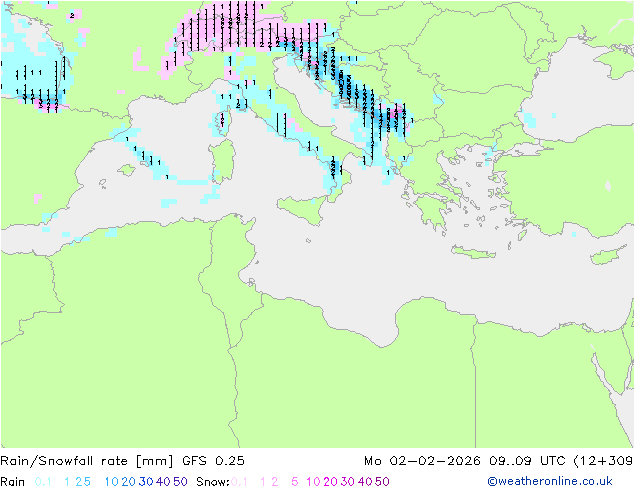Click the island of Crete on map
This screenshot has width=634, height=490.
473,252
